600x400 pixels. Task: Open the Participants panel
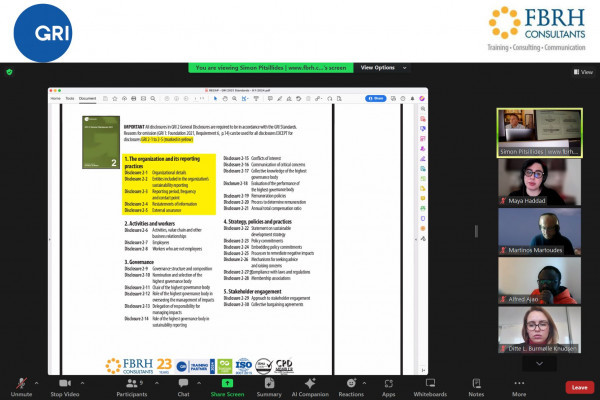(x=131, y=383)
